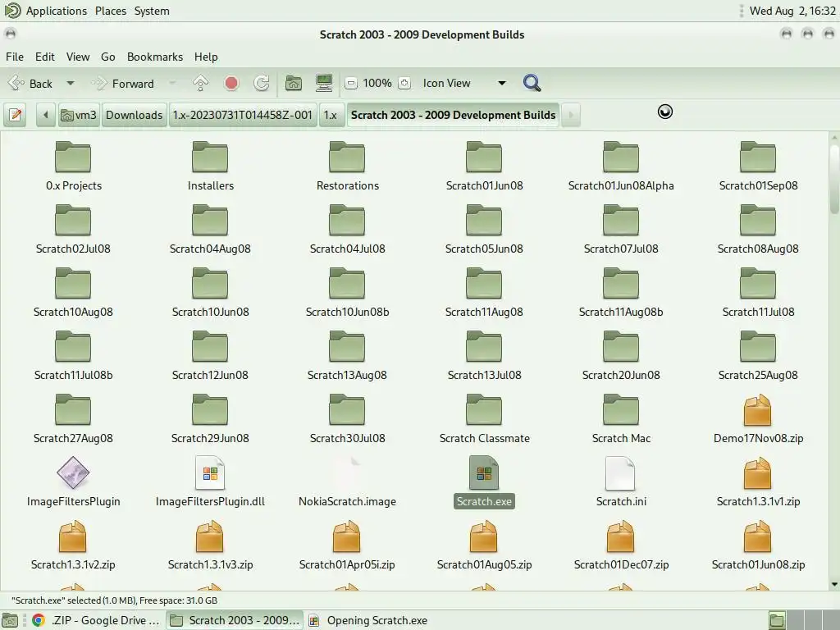Click the scrollbar down arrow
The height and width of the screenshot is (630, 840).
[x=834, y=584]
